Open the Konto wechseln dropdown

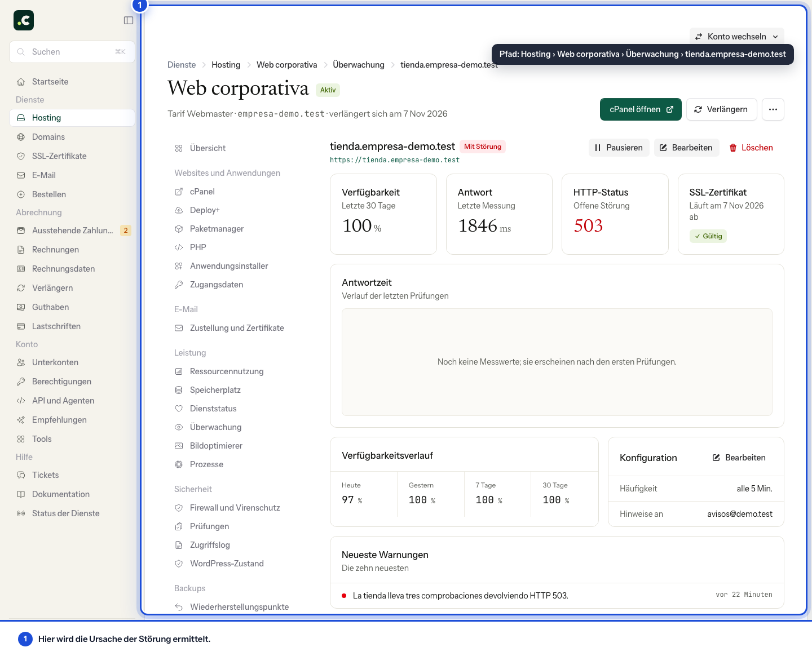coord(736,37)
